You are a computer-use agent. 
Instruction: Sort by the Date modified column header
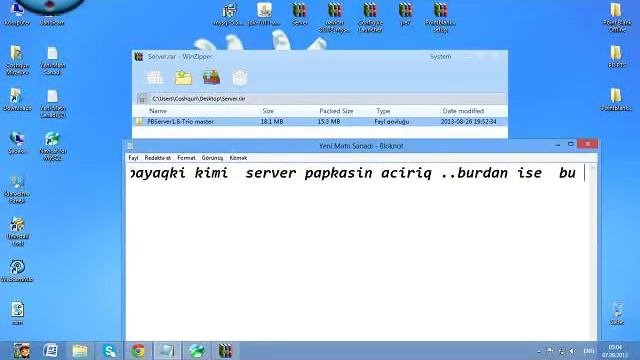(x=463, y=111)
